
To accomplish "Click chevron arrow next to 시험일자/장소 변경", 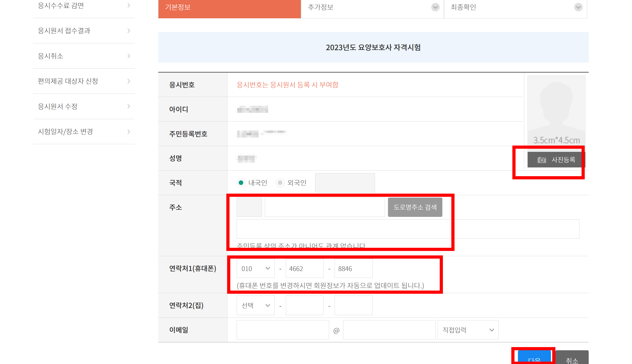I will tap(129, 132).
